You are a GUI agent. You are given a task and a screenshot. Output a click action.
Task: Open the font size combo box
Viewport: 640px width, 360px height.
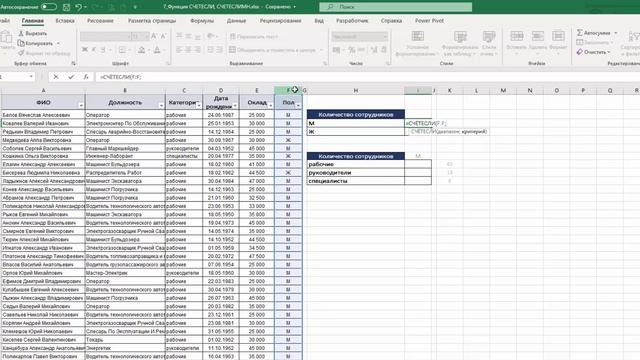(140, 36)
